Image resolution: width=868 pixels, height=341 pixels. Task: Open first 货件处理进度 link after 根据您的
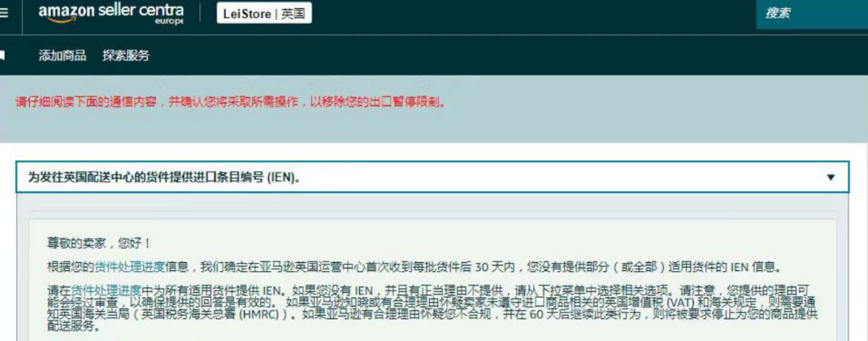[130, 268]
